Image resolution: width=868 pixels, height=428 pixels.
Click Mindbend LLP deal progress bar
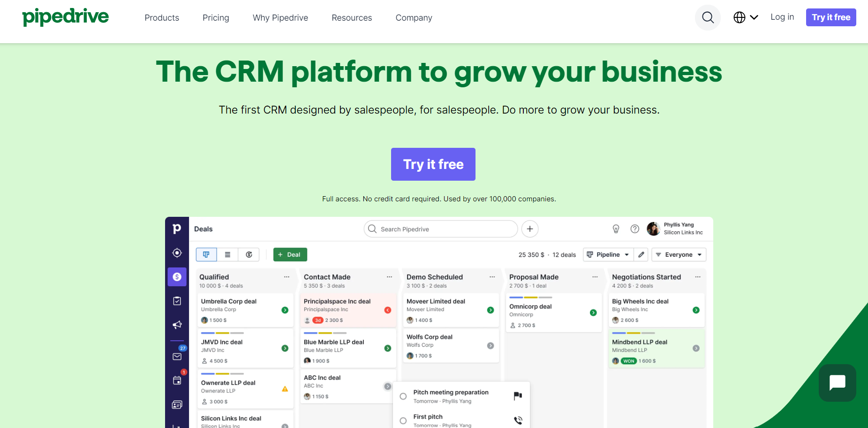(x=634, y=333)
